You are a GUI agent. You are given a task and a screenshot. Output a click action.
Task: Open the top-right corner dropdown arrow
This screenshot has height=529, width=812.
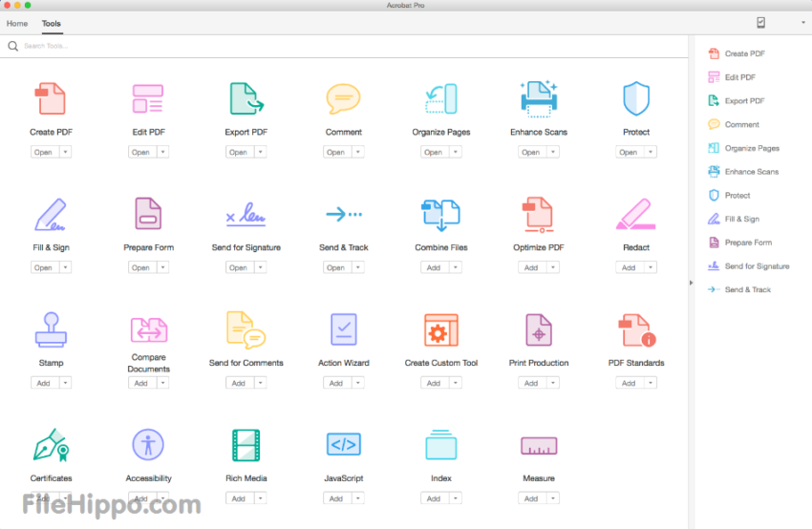[x=803, y=22]
